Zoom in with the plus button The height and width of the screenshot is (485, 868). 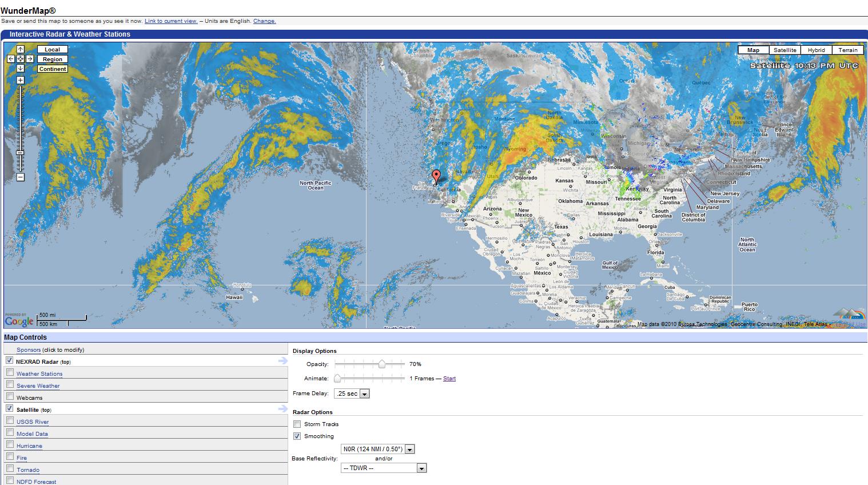pyautogui.click(x=21, y=80)
